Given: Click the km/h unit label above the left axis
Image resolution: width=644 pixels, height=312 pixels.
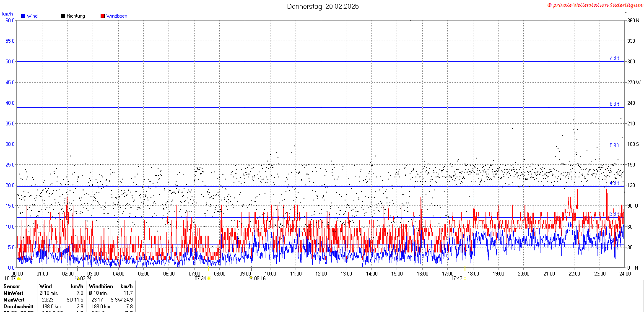Looking at the screenshot, I should [7, 14].
